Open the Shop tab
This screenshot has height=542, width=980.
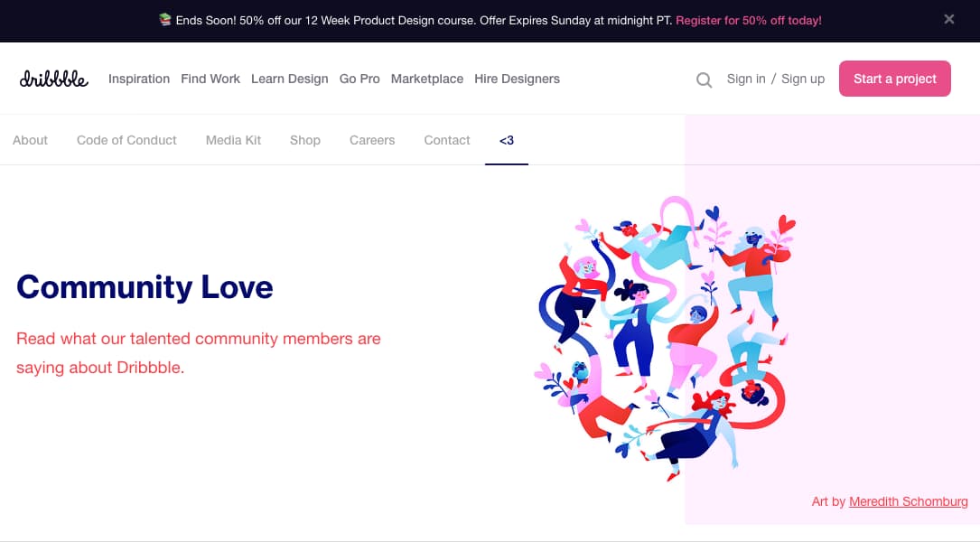pos(305,140)
